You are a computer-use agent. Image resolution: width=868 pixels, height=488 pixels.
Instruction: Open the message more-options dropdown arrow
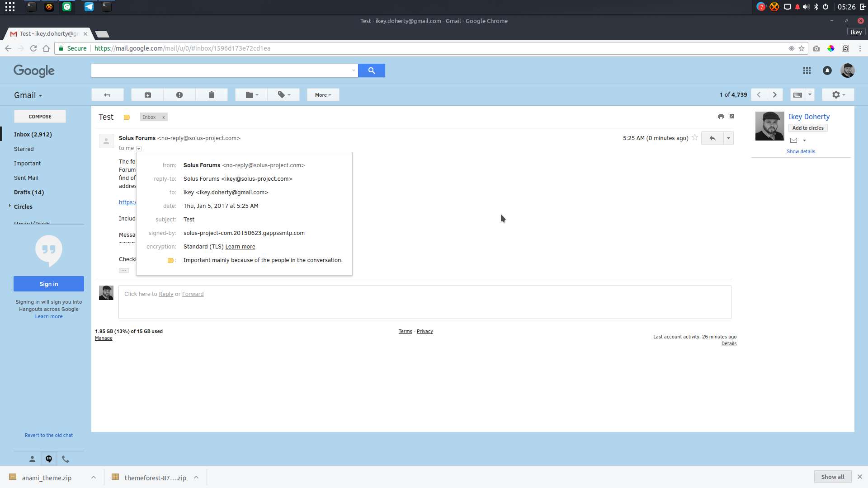728,138
